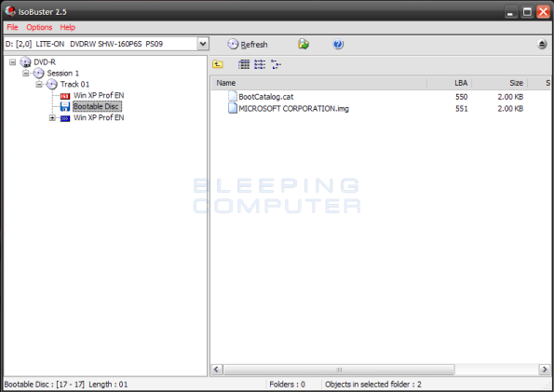Click the size 2.00 KB of MICROSOFT CORPORATION.img

510,109
